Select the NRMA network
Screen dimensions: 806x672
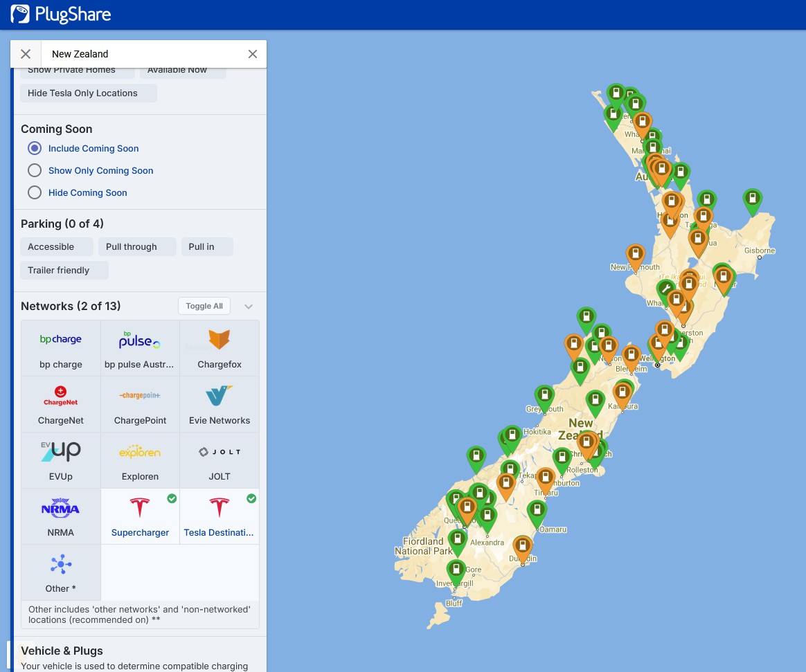coord(61,516)
